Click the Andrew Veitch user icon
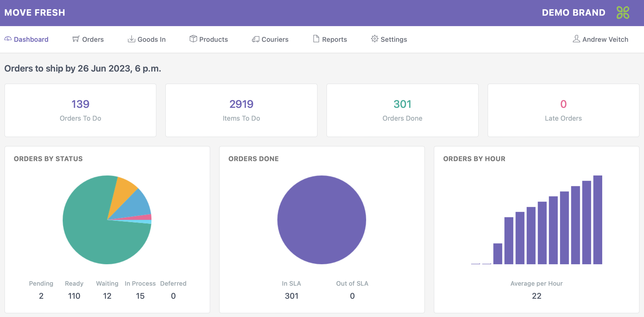The height and width of the screenshot is (317, 644). point(576,39)
